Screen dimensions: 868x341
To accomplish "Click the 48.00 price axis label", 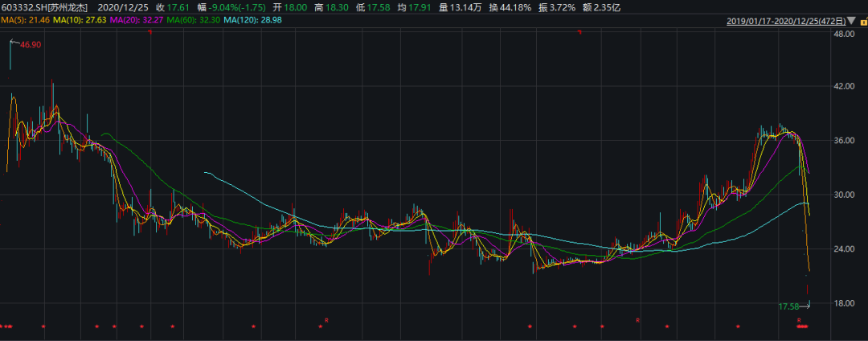I will [x=844, y=34].
